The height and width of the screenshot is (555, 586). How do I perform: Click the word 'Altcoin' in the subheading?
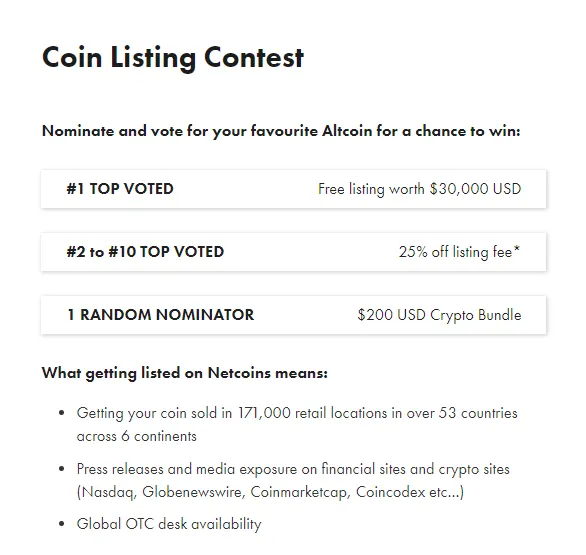[347, 131]
